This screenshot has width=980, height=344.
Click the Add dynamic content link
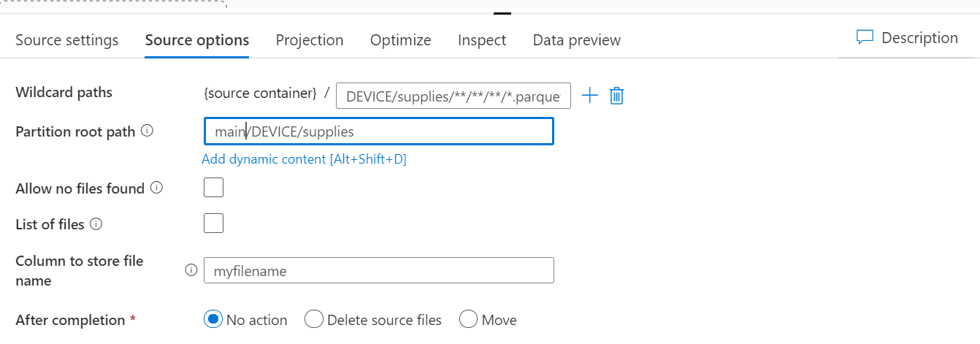coord(304,159)
